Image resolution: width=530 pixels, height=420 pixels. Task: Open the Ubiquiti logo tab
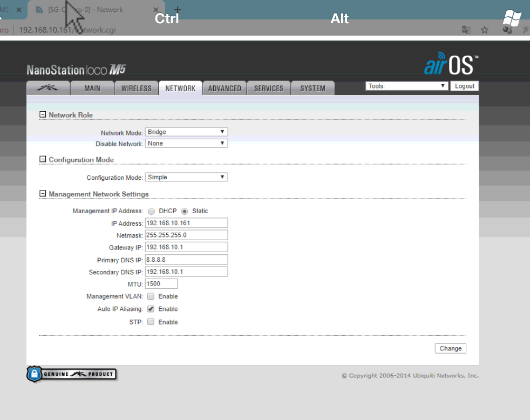pyautogui.click(x=48, y=88)
